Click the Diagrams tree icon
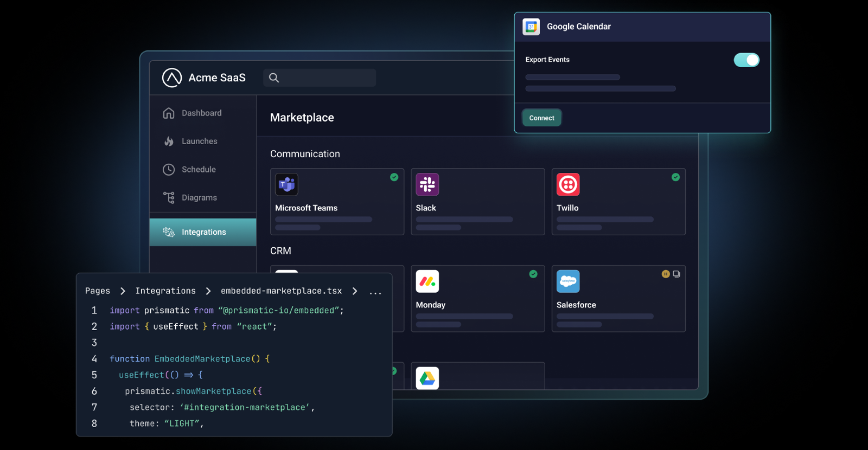This screenshot has width=868, height=450. click(169, 197)
